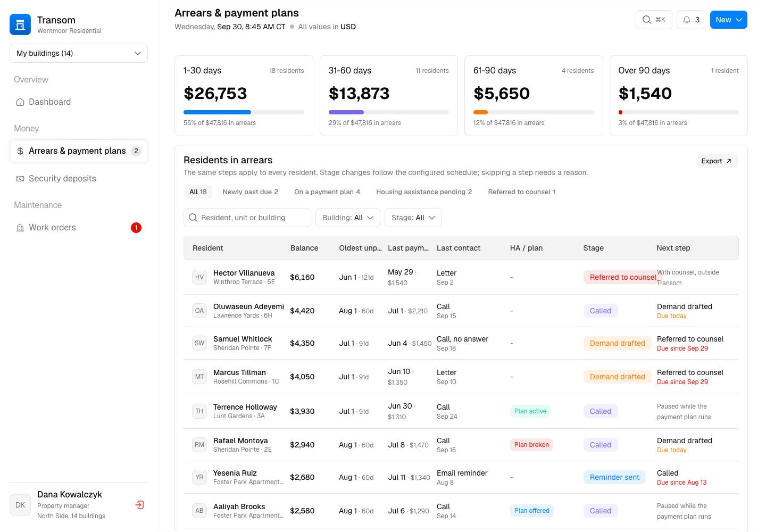Click the Work orders building icon

tap(20, 228)
